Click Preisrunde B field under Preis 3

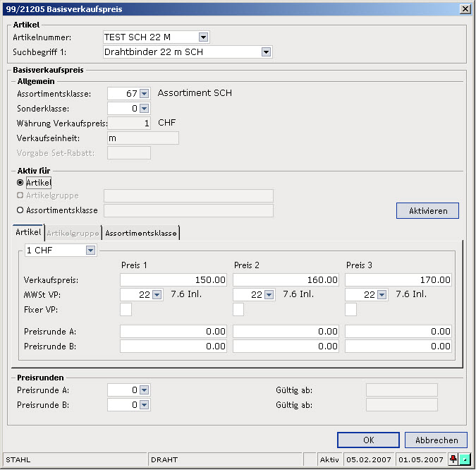398,346
